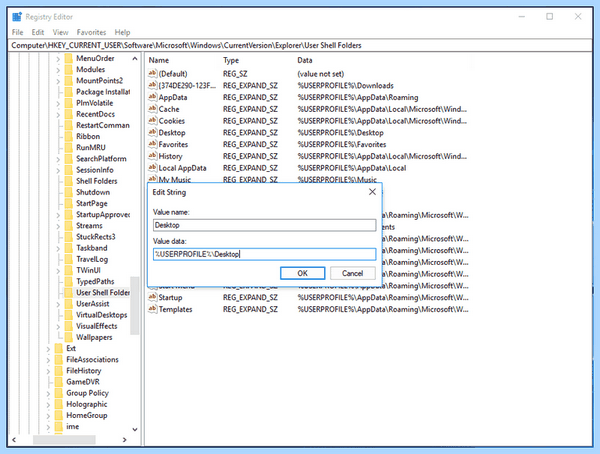Click the GameDVR folder icon
This screenshot has height=454, width=600.
pyautogui.click(x=59, y=382)
